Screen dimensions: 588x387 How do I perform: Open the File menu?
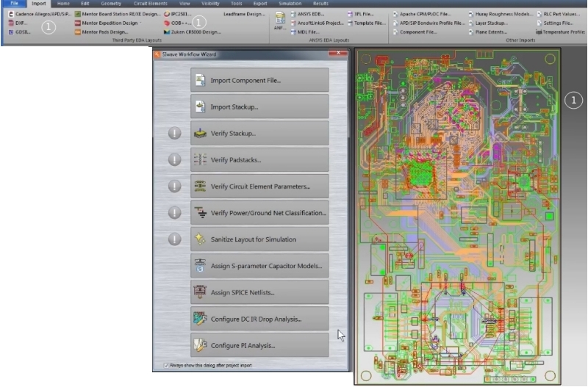coord(14,4)
